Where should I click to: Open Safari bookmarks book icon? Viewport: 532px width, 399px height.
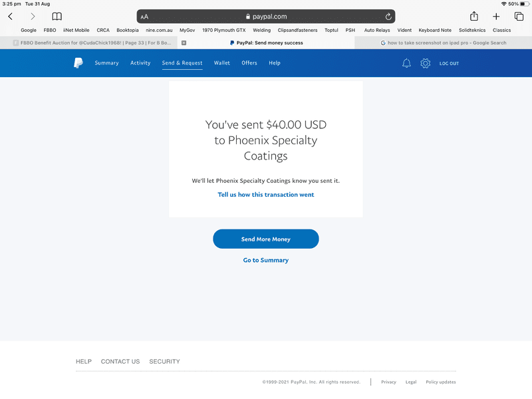pos(57,17)
